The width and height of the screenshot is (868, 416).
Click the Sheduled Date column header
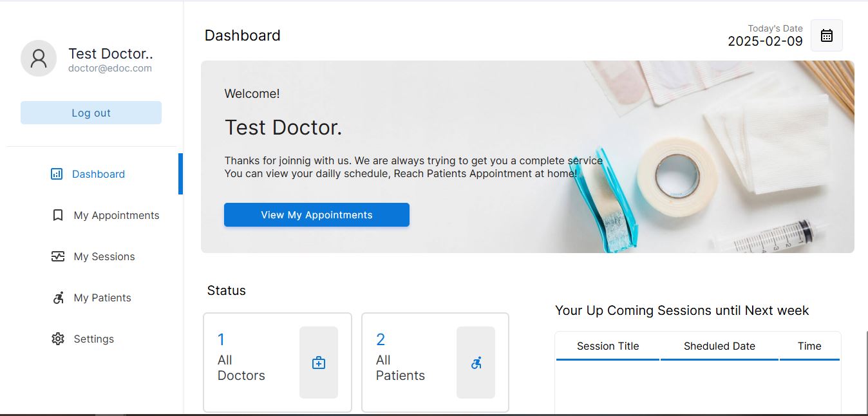point(719,346)
